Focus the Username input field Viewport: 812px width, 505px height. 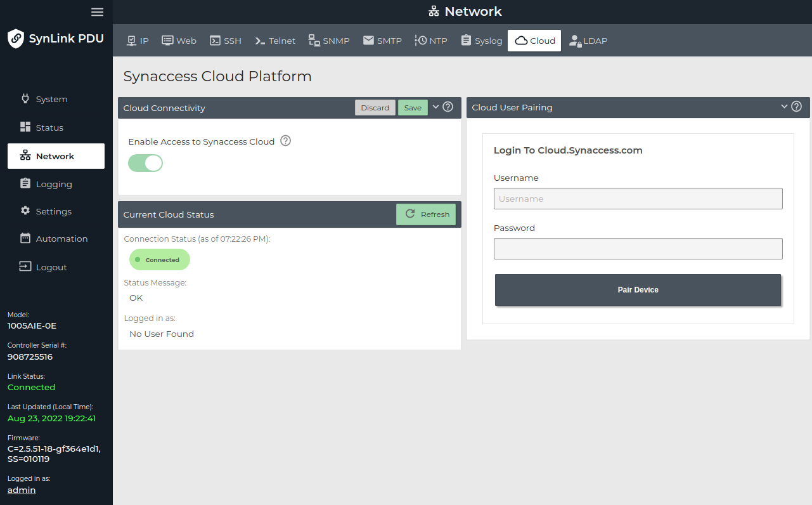coord(638,199)
